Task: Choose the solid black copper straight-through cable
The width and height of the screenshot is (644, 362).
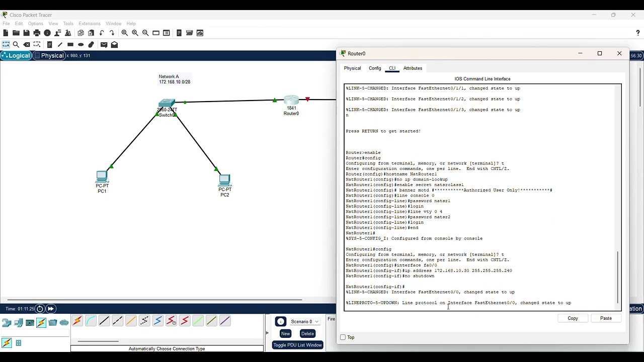Action: pyautogui.click(x=104, y=321)
